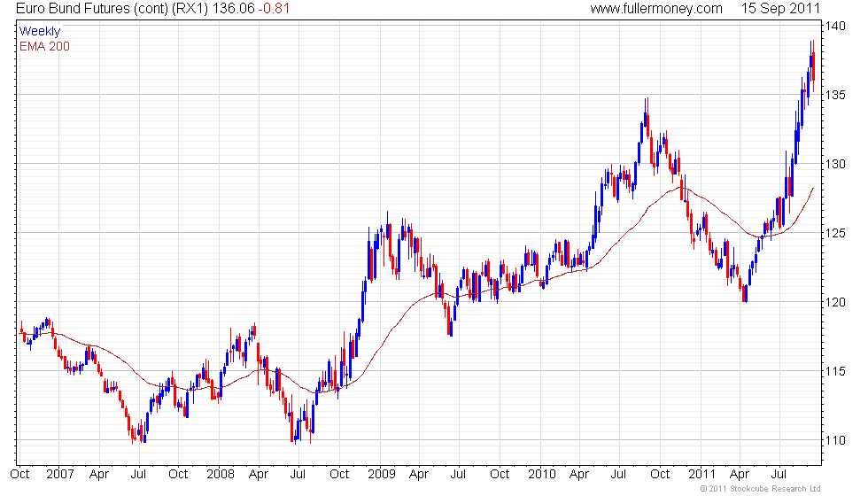
Task: Click the 135 price axis label
Action: pyautogui.click(x=835, y=96)
